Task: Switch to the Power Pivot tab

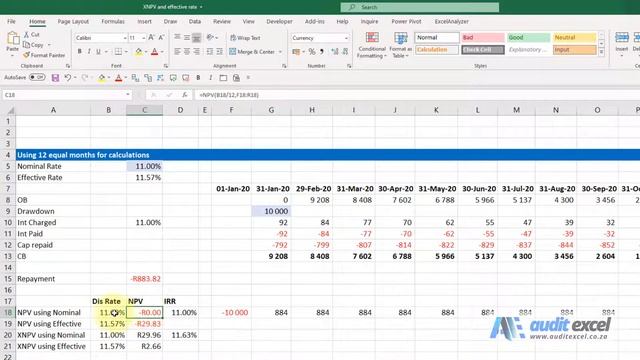Action: [x=406, y=21]
